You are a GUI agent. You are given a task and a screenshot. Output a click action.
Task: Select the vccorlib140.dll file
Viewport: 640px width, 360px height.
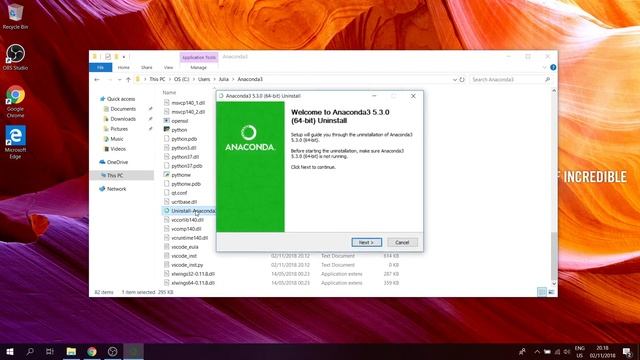pyautogui.click(x=187, y=220)
